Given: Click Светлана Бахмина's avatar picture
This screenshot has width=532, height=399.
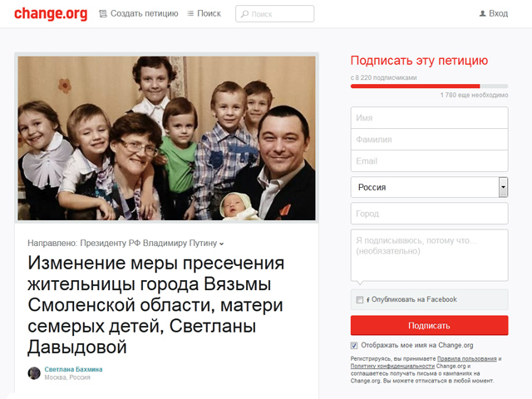Looking at the screenshot, I should point(34,373).
